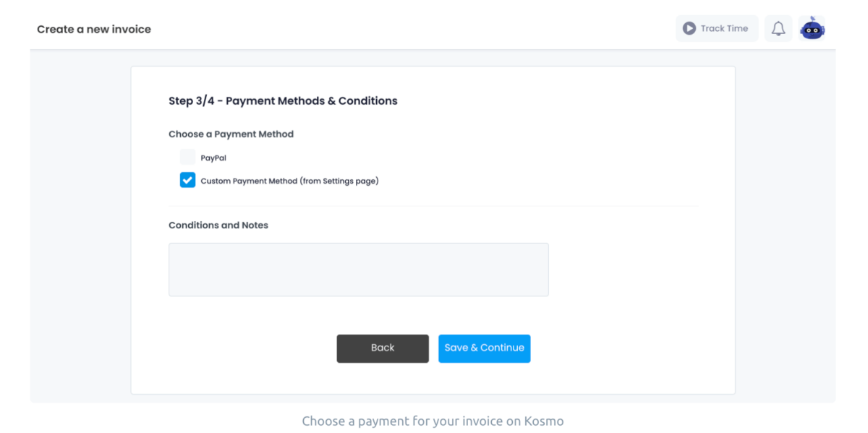Screen dimensions: 868x433
Task: Open the profile menu with the robot icon
Action: pos(812,28)
